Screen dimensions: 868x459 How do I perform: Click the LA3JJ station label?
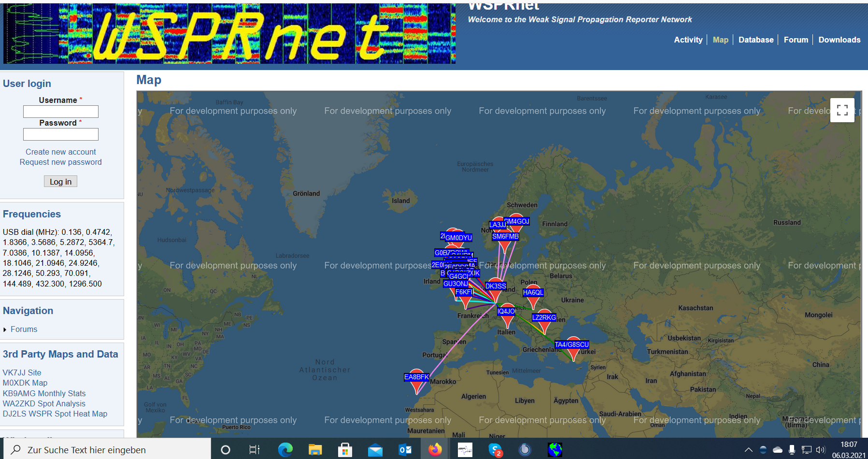coord(497,225)
